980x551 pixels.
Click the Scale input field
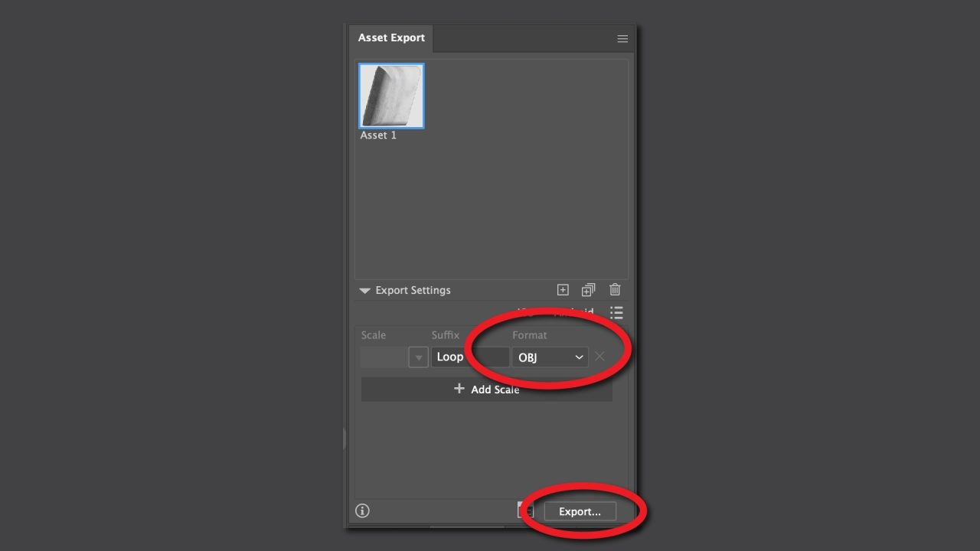click(x=384, y=357)
